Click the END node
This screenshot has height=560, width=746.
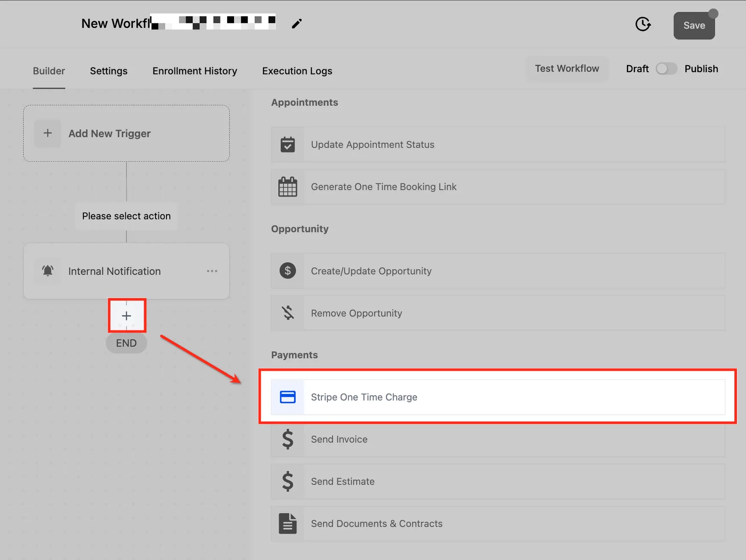126,343
